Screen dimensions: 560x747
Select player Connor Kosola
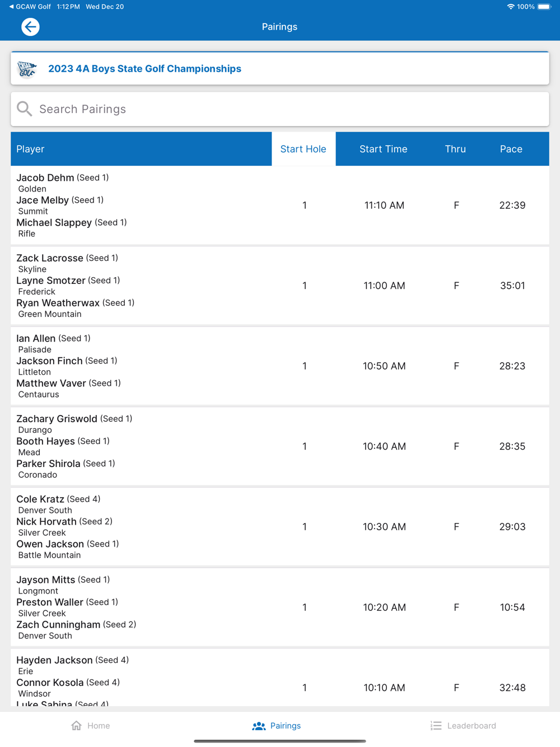[x=50, y=683]
